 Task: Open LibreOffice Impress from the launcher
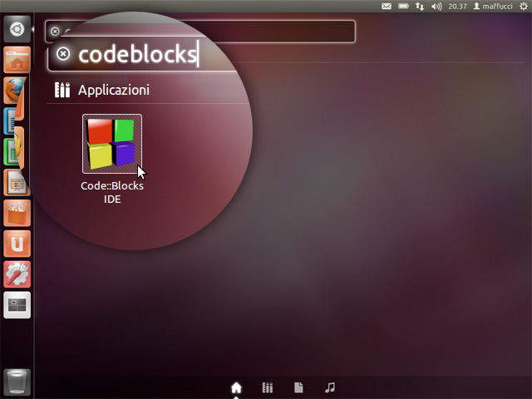point(17,183)
